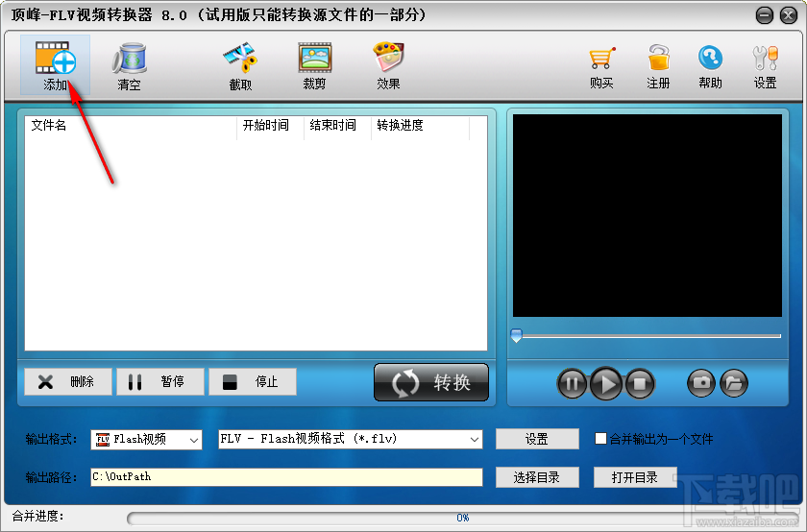Click the 打开目录 (Open directory) button
This screenshot has width=807, height=532.
click(635, 477)
